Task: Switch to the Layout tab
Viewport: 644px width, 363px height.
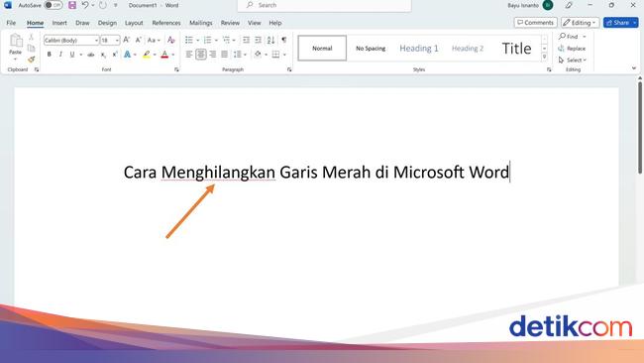Action: pos(134,23)
